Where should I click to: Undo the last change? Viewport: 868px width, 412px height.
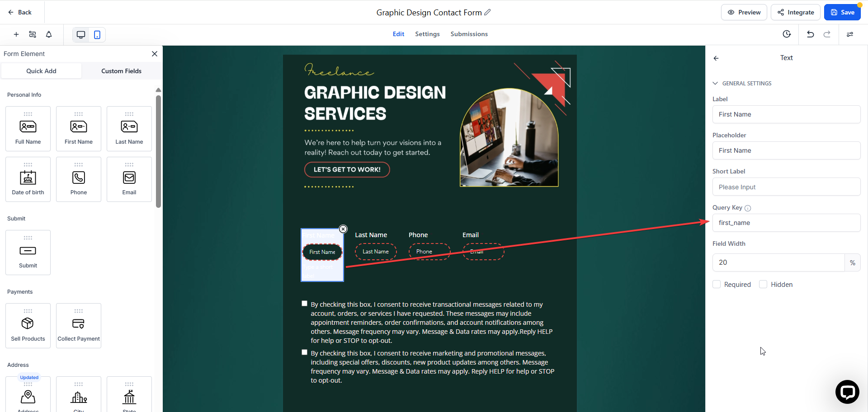811,34
